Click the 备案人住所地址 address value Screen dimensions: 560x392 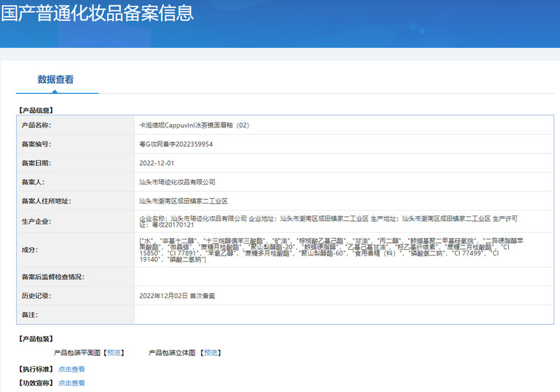click(183, 201)
